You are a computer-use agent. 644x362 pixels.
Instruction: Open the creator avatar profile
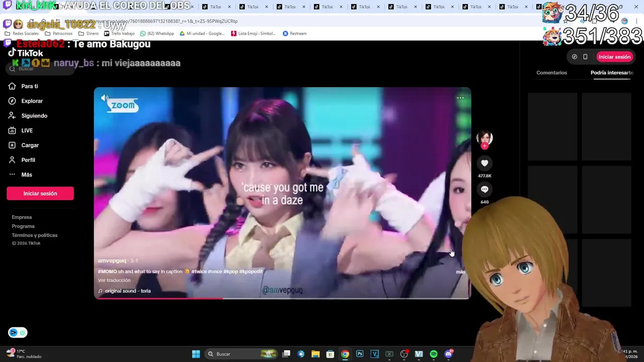click(x=485, y=138)
